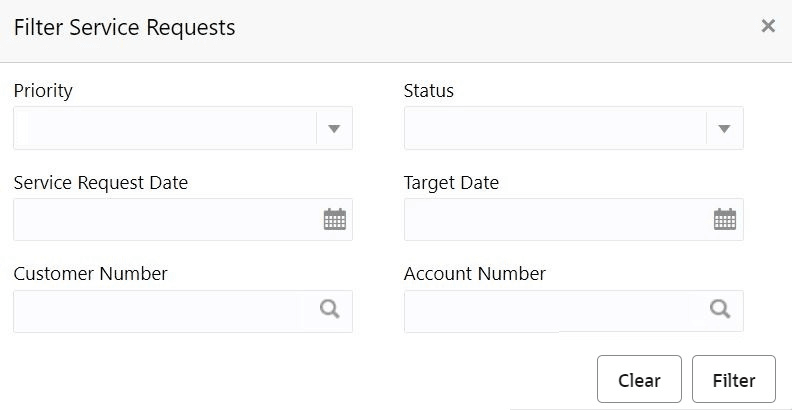
Task: Click the Service Request Date label
Action: point(101,183)
